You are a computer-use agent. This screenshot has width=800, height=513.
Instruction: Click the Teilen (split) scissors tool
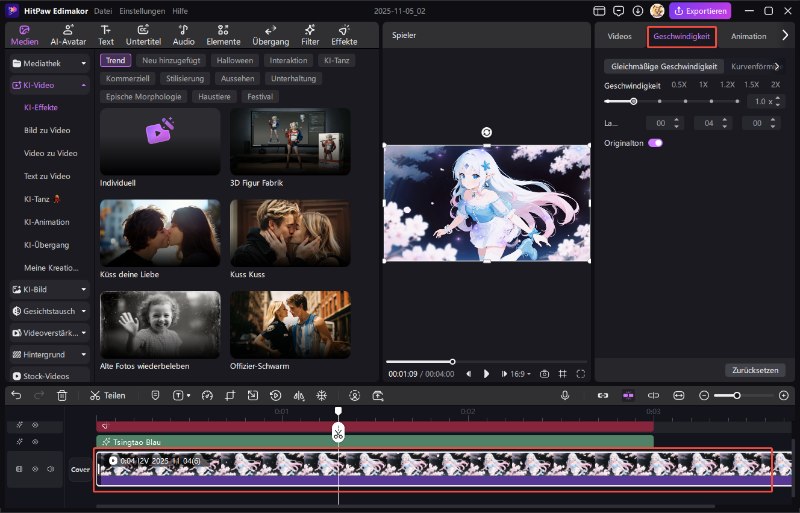107,396
